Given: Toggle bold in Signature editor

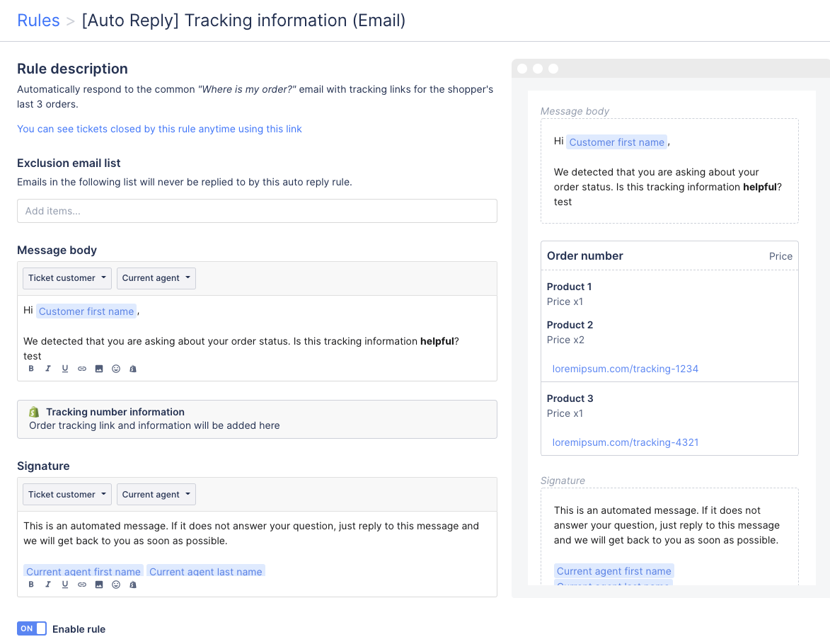Looking at the screenshot, I should tap(31, 585).
